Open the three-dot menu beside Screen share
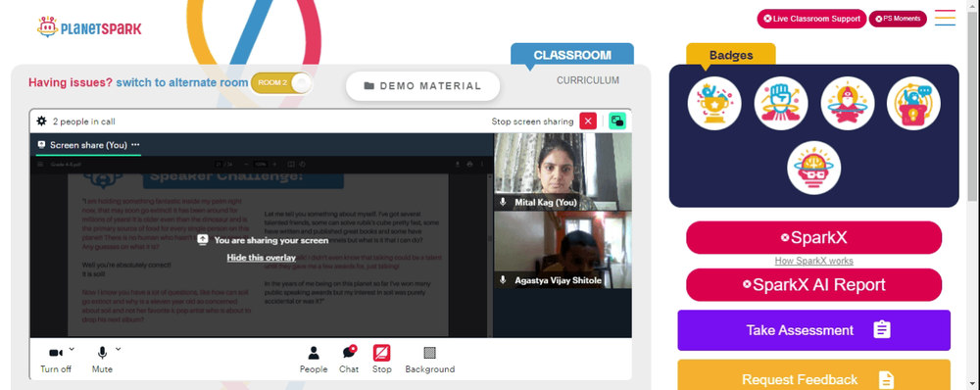 click(135, 144)
